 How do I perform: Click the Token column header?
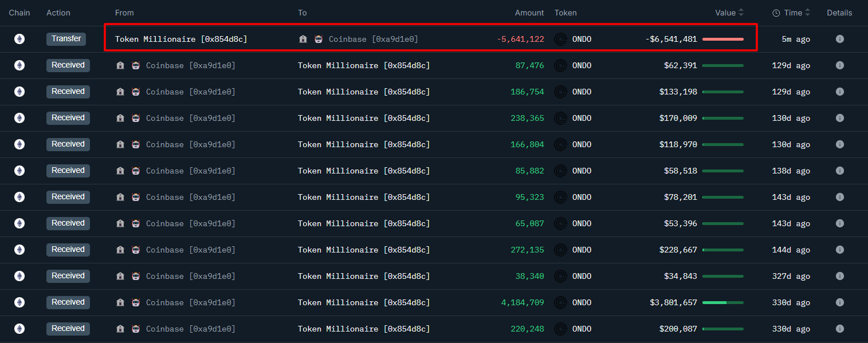pos(565,13)
